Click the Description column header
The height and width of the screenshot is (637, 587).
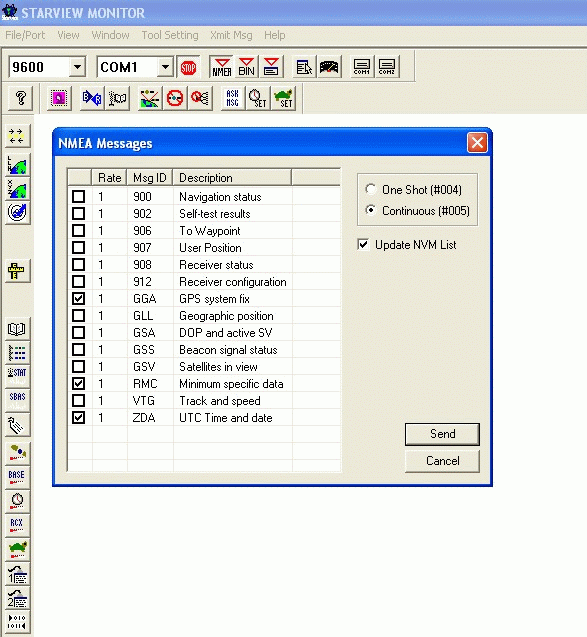click(x=232, y=178)
